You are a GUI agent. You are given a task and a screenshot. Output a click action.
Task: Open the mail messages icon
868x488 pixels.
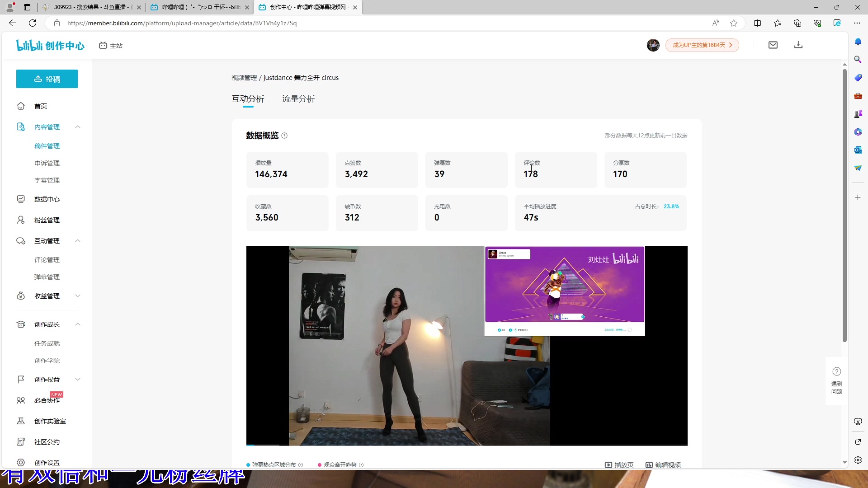pos(773,45)
